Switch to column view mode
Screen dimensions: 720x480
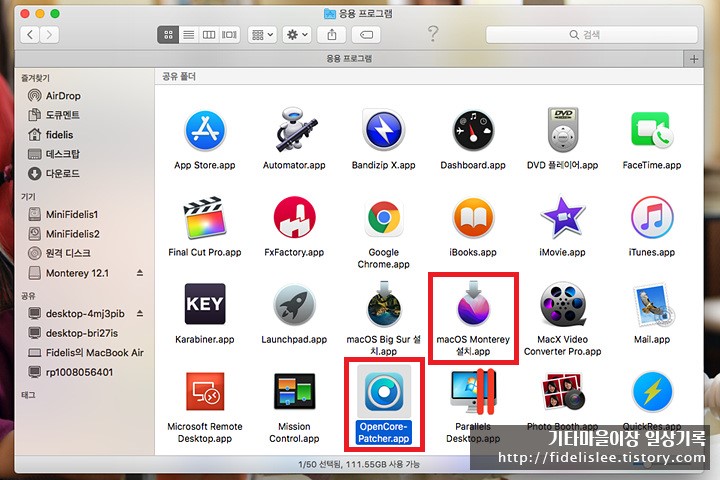[209, 34]
